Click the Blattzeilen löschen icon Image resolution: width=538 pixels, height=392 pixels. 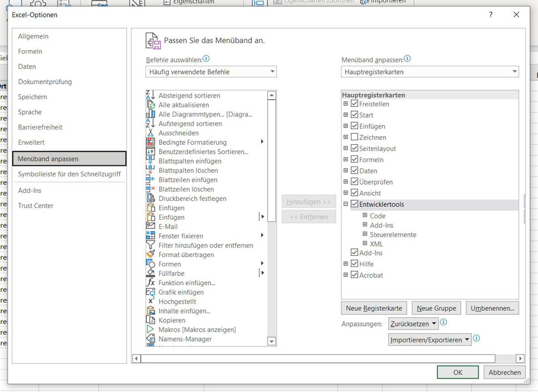(x=150, y=189)
